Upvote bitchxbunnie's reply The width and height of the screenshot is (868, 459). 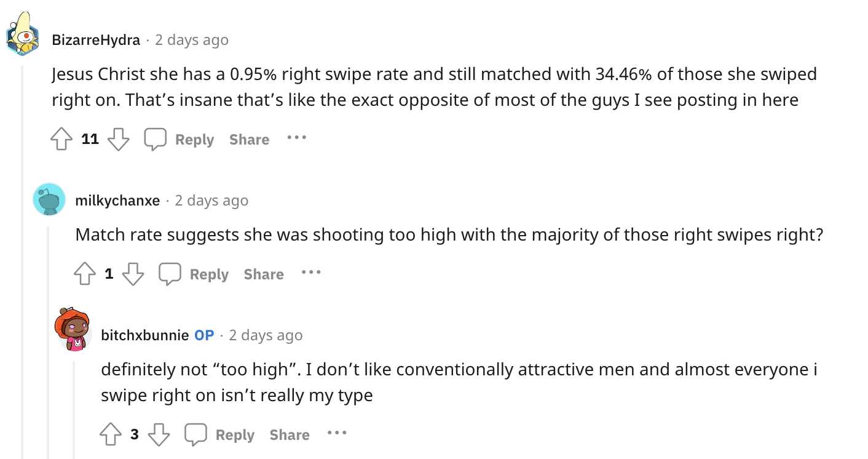[111, 434]
